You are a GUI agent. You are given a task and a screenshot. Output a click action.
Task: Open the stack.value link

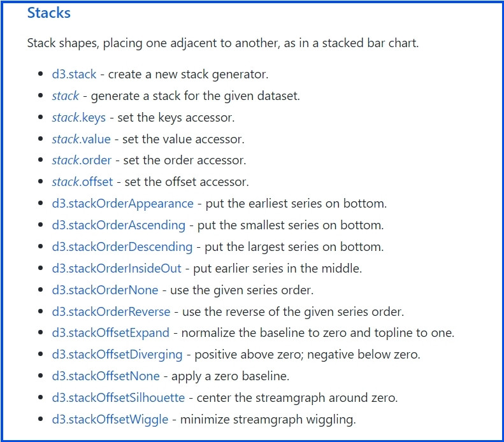coord(82,139)
